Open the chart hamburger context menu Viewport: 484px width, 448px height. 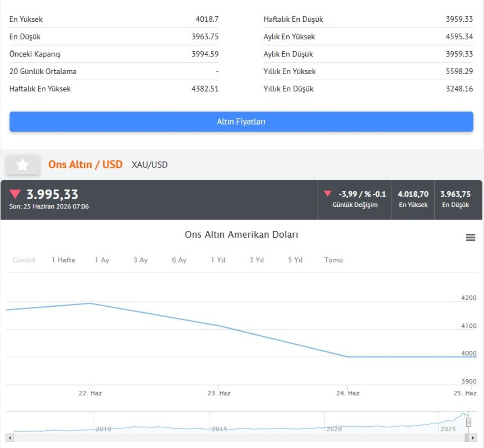(470, 238)
